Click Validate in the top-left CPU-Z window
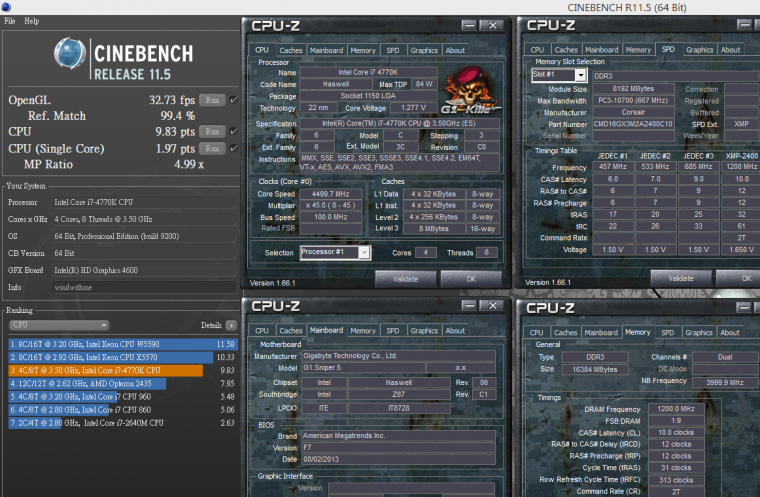 (x=405, y=279)
